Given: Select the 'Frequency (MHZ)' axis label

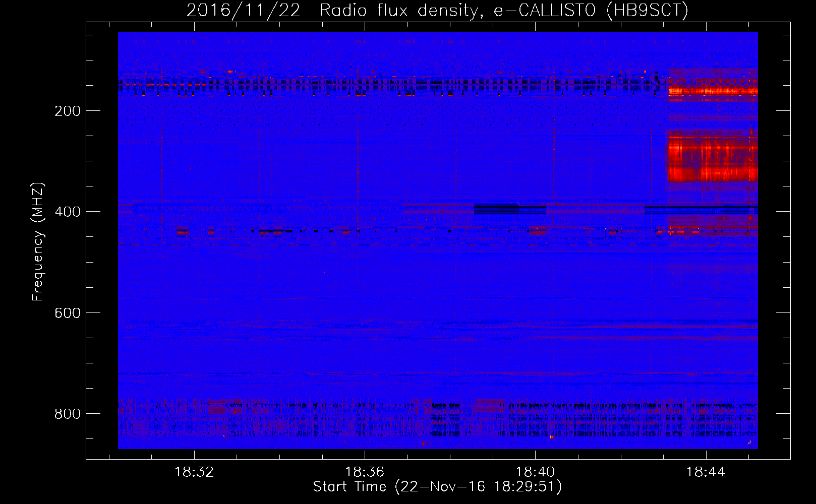Looking at the screenshot, I should click(38, 241).
